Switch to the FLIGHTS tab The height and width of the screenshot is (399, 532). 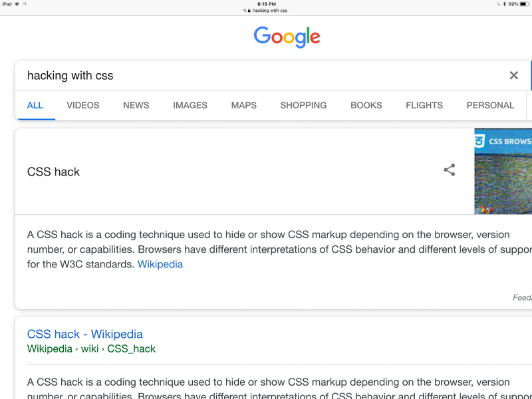point(424,105)
